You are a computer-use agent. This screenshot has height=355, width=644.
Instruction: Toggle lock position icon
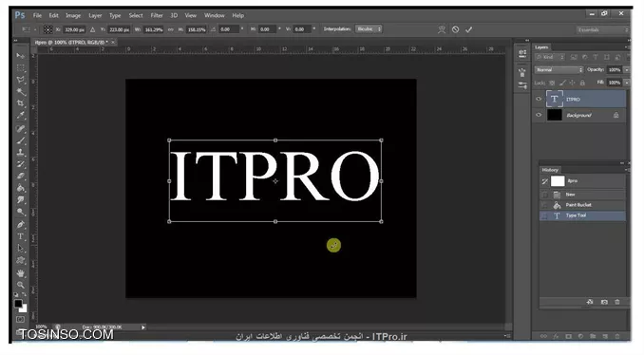point(572,83)
